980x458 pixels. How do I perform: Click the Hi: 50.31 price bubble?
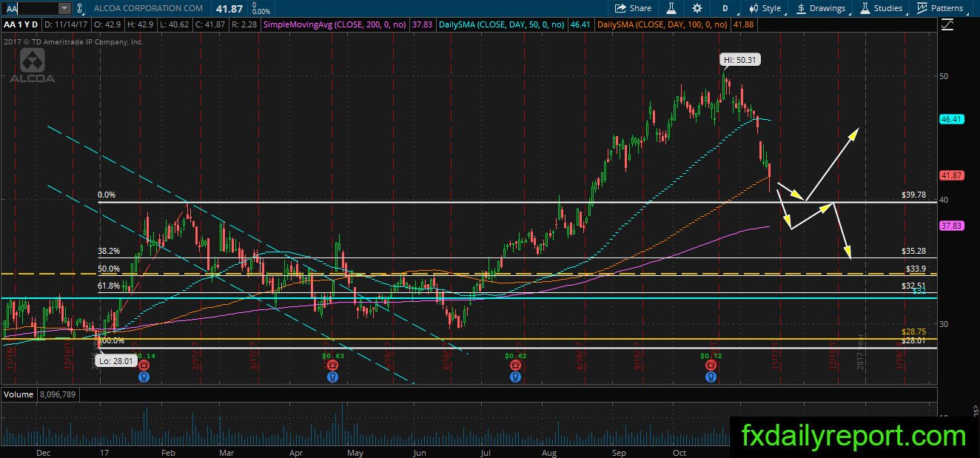[740, 60]
